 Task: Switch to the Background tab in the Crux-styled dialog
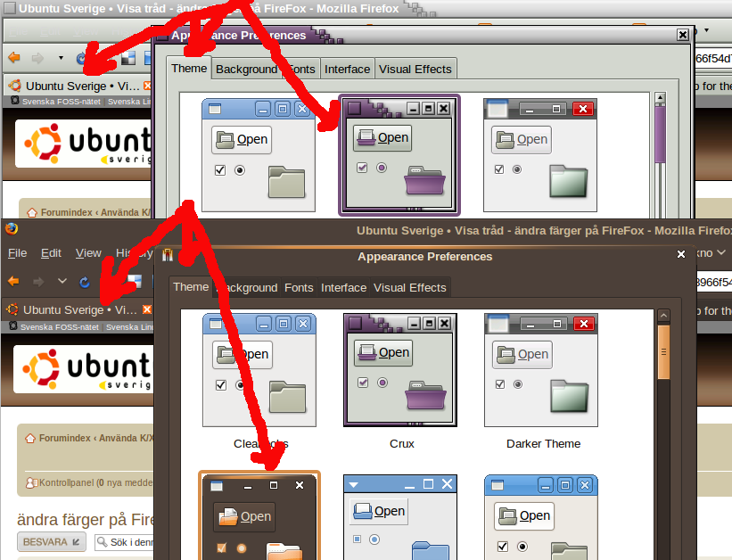(246, 70)
